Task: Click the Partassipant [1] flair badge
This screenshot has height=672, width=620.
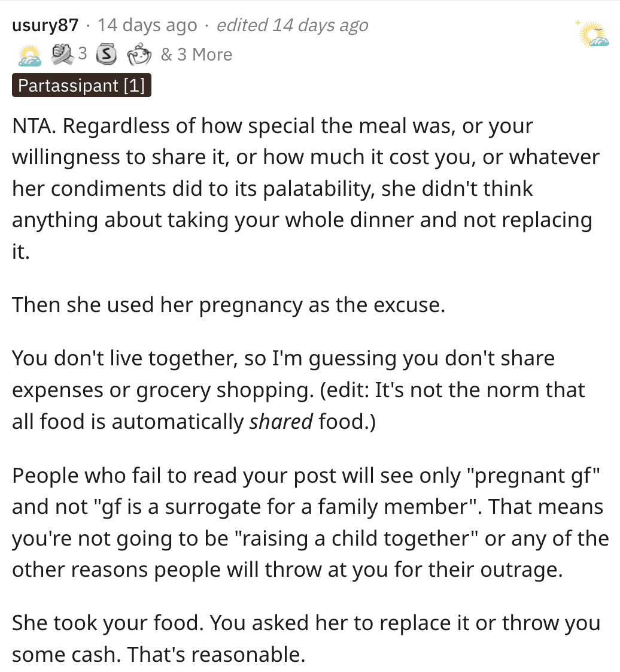Action: 81,85
